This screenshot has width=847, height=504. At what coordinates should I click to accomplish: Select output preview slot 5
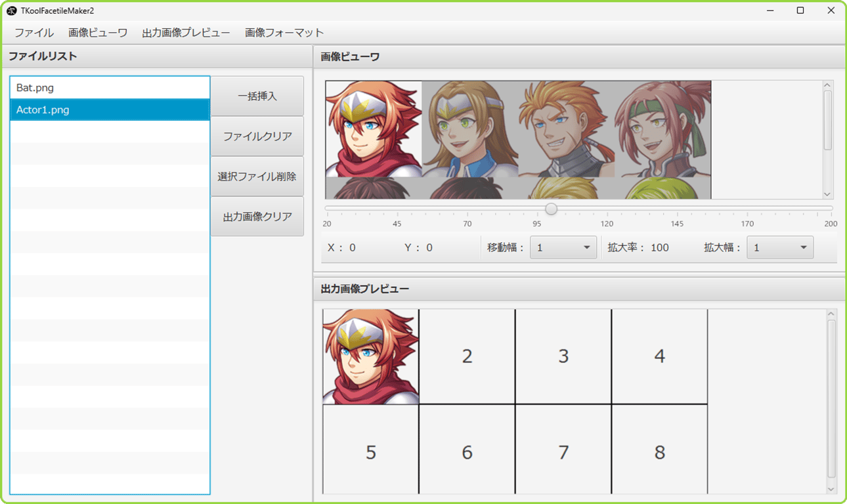371,450
